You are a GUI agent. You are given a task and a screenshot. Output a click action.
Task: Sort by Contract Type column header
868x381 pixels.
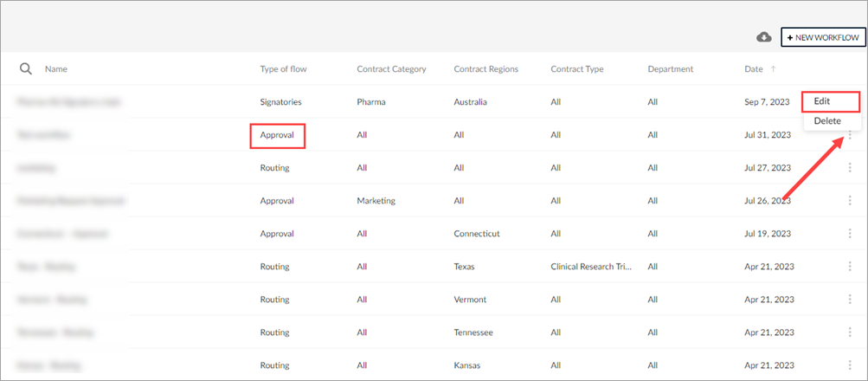577,69
